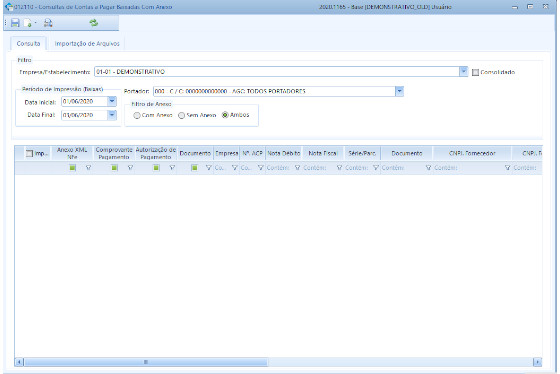Image resolution: width=560 pixels, height=374 pixels.
Task: Open the Portador dropdown arrow
Action: coord(399,91)
